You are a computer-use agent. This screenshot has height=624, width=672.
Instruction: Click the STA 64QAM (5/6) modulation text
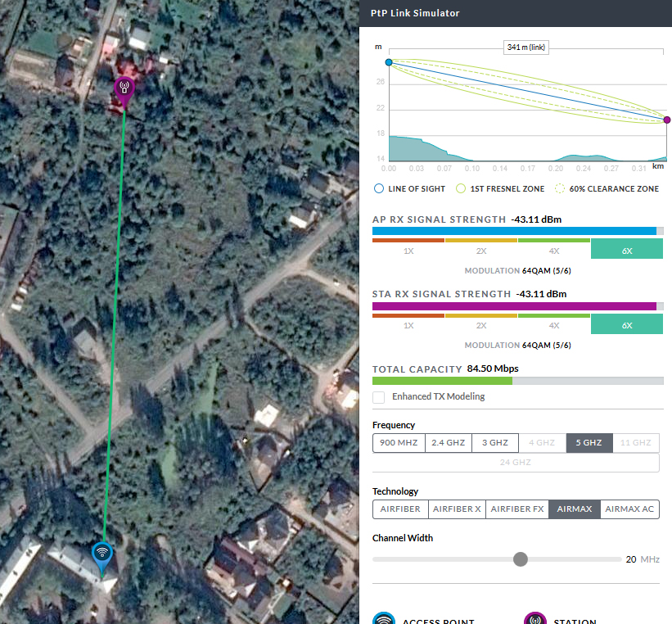pos(547,346)
